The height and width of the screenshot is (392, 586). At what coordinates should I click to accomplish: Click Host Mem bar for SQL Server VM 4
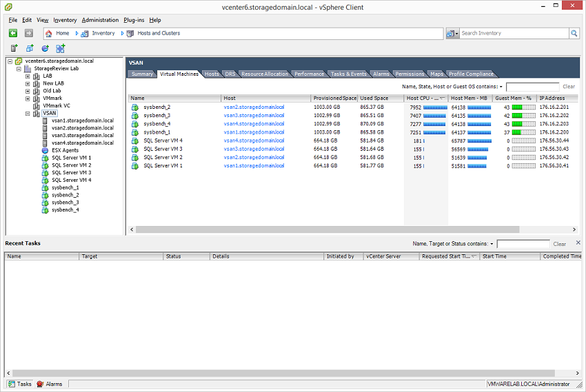tap(480, 141)
